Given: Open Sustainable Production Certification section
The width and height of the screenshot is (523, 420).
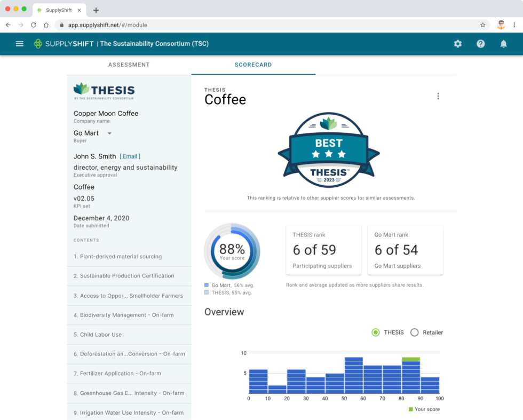Looking at the screenshot, I should (129, 276).
